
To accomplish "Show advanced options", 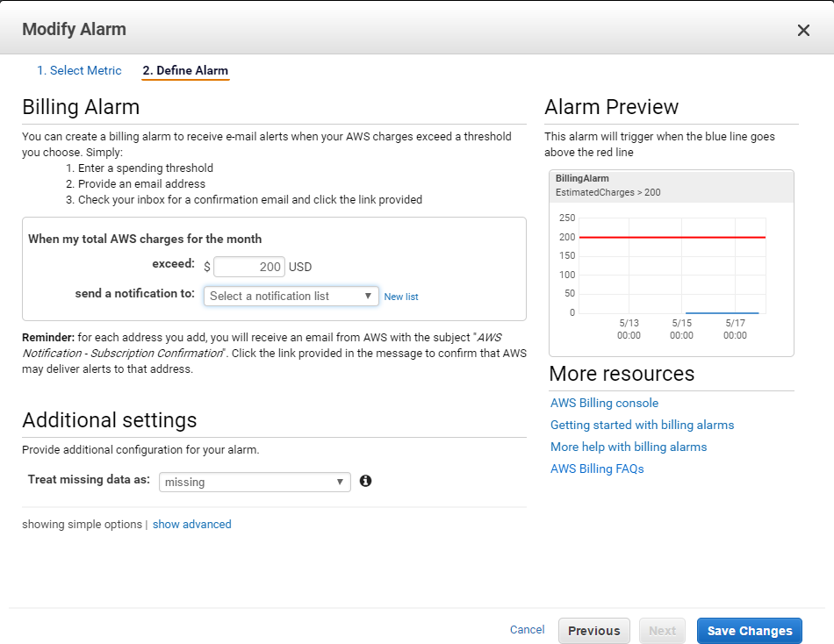I will click(192, 525).
